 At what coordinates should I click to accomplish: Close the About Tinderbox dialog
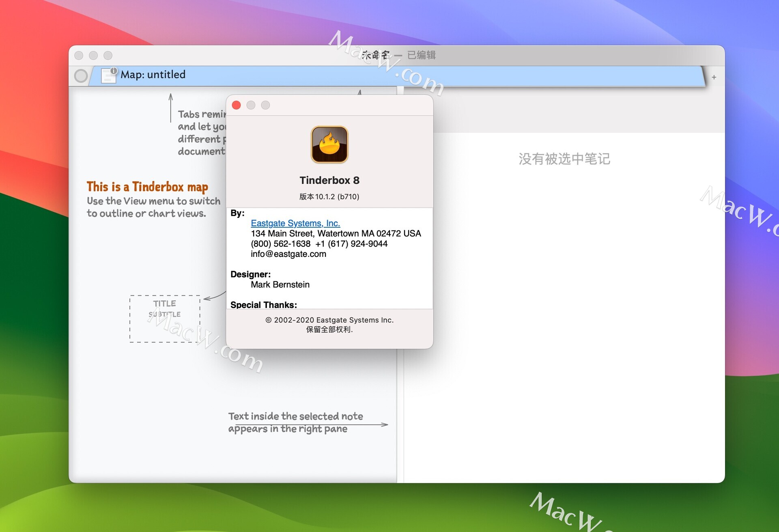coord(236,105)
